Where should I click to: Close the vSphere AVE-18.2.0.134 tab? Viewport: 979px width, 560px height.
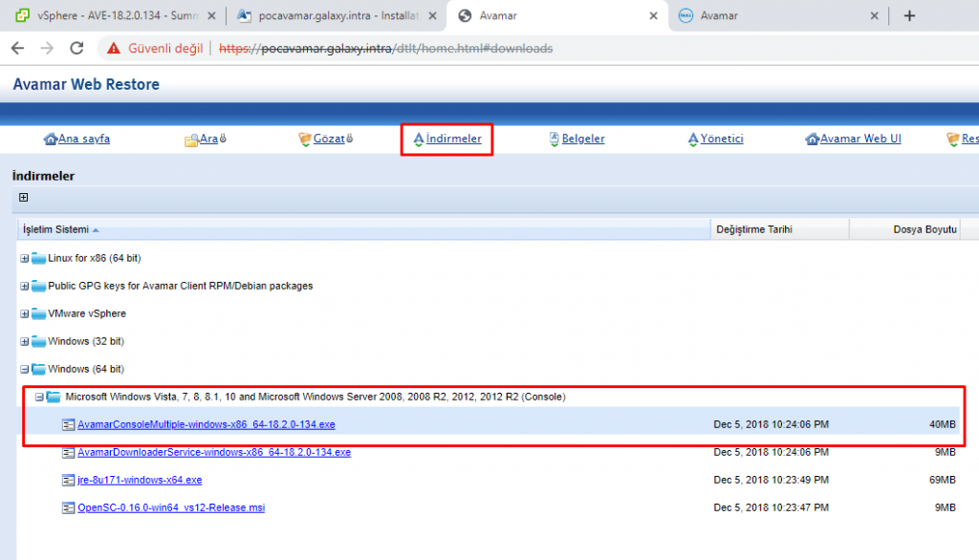click(211, 15)
